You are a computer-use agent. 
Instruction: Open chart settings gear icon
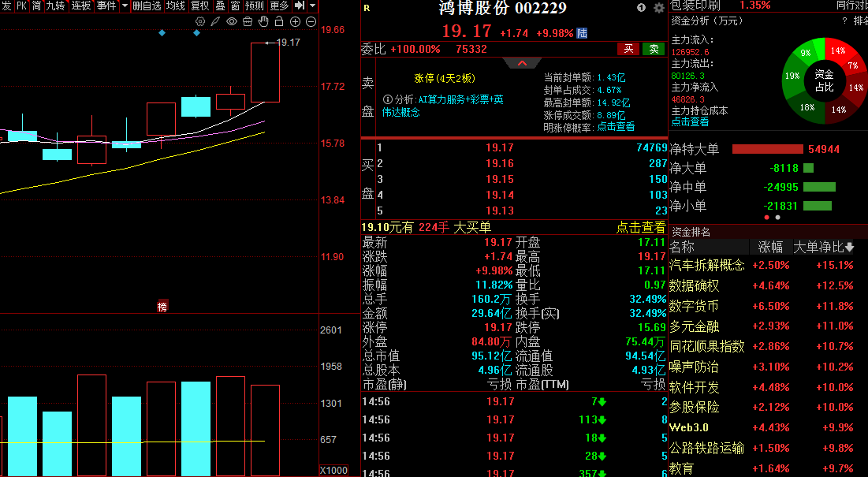click(x=200, y=21)
